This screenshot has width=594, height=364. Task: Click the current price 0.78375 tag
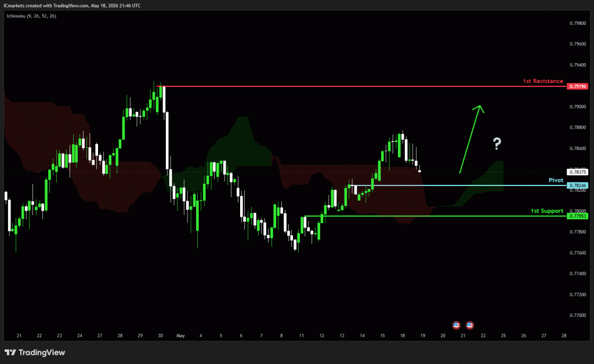tap(577, 172)
